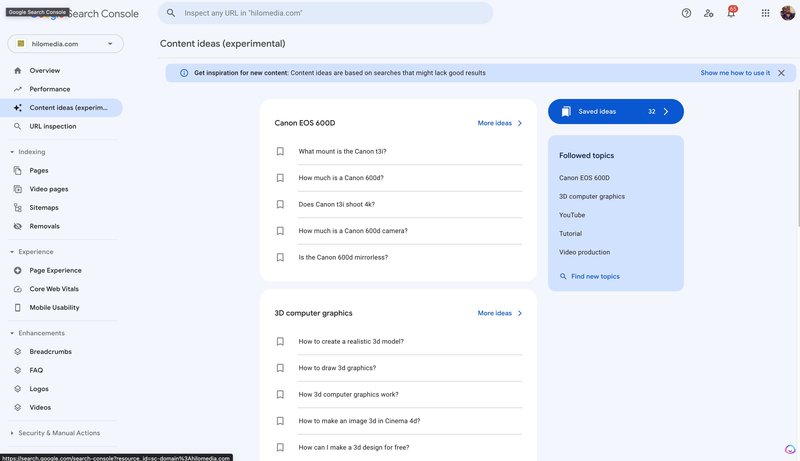Bookmark 'How to create a realistic 3d model?'
This screenshot has height=461, width=800.
pos(280,342)
